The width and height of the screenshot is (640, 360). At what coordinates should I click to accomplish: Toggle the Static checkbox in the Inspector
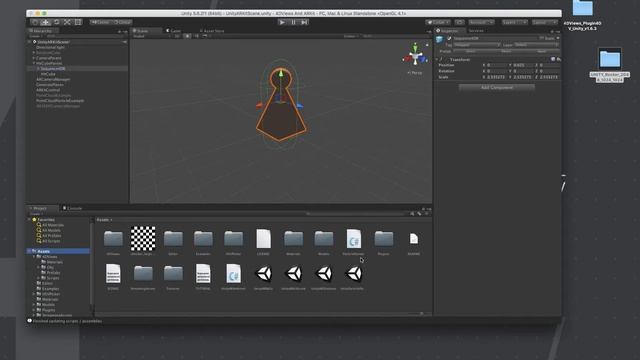click(542, 38)
